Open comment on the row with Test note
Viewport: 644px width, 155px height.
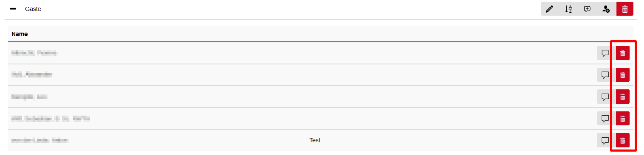click(x=605, y=140)
